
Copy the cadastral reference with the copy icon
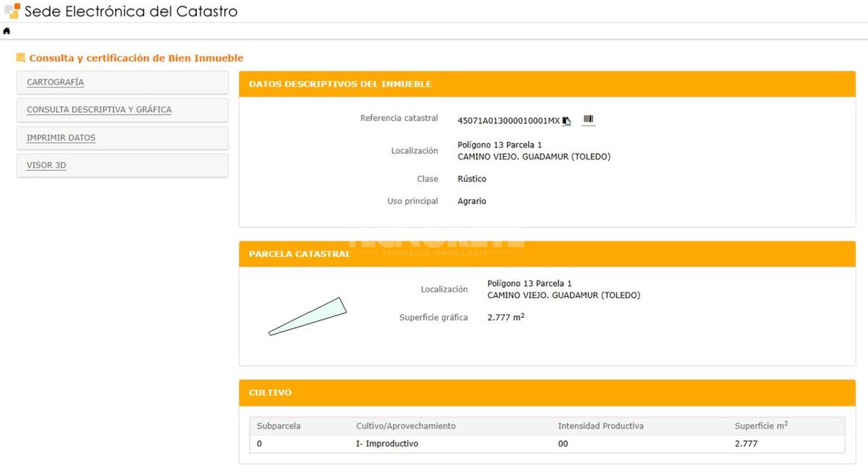click(567, 121)
